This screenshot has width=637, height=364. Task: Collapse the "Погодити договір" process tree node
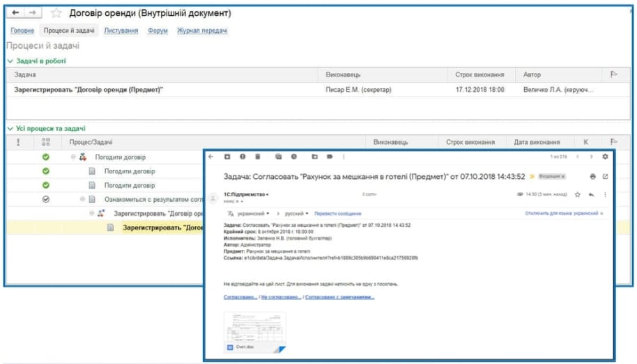(73, 157)
